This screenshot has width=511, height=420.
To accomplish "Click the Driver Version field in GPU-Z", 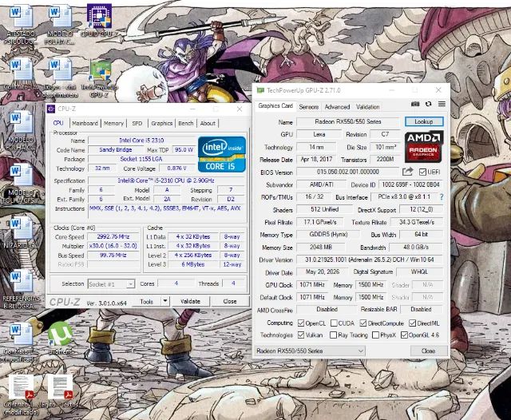I will pos(370,260).
